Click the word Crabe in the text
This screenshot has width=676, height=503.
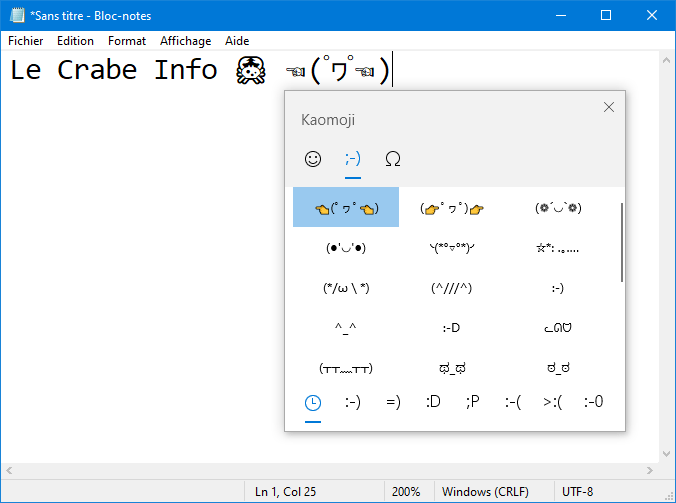pyautogui.click(x=97, y=70)
